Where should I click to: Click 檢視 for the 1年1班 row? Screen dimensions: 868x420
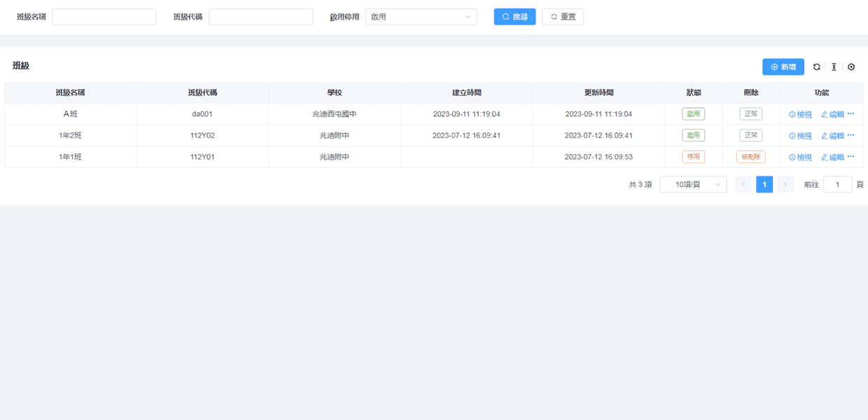pyautogui.click(x=800, y=157)
